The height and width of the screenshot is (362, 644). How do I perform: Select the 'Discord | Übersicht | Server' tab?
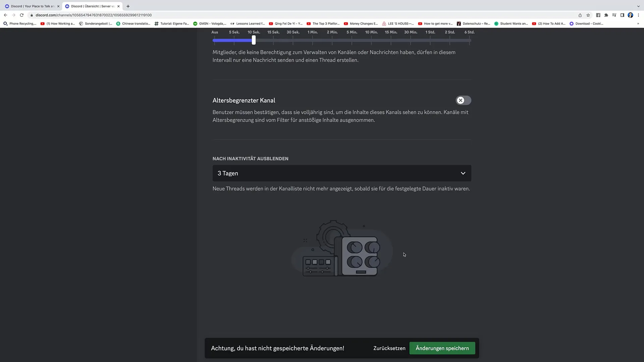click(93, 6)
